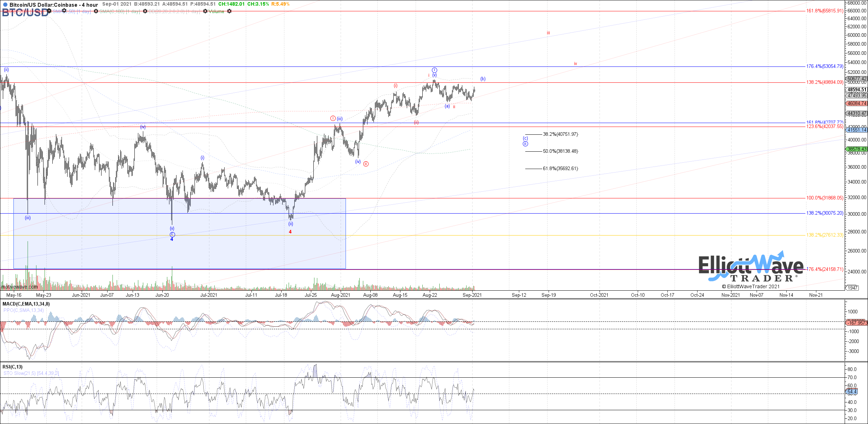Click the 44310.47 price tag
The width and height of the screenshot is (868, 424).
click(856, 114)
